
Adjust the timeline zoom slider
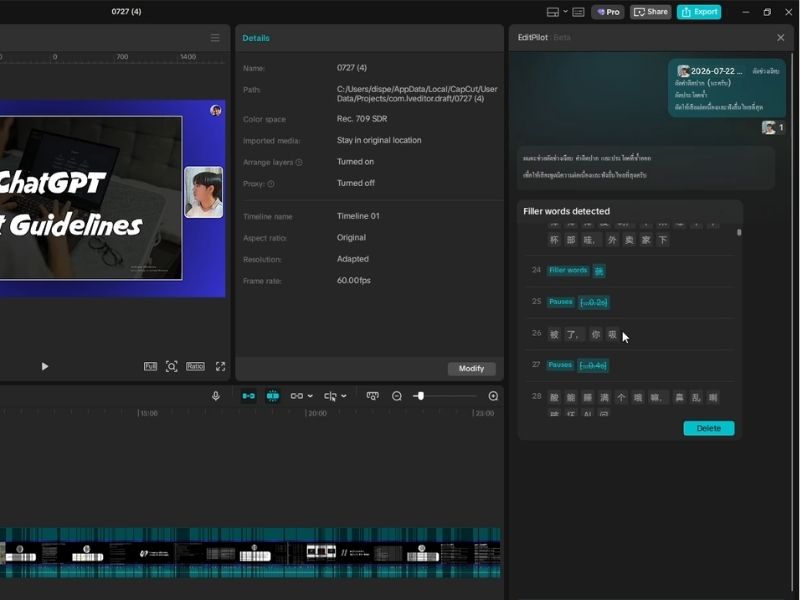420,396
